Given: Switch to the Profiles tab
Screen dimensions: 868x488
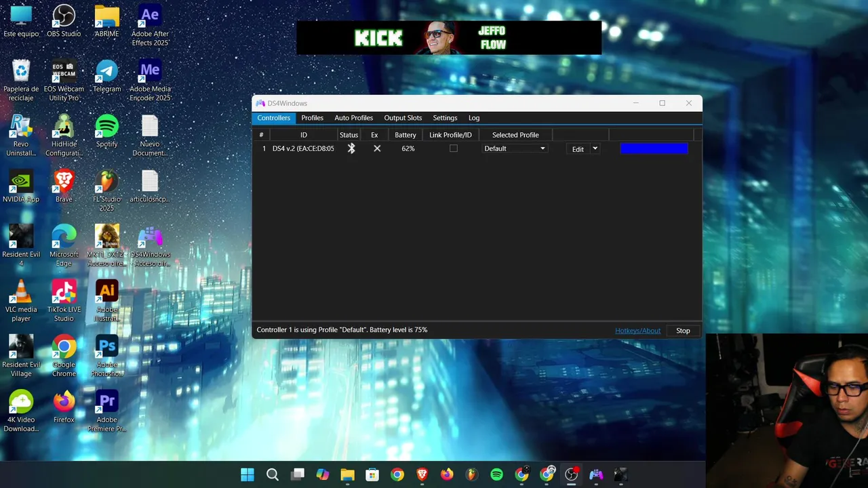Looking at the screenshot, I should click(x=313, y=118).
